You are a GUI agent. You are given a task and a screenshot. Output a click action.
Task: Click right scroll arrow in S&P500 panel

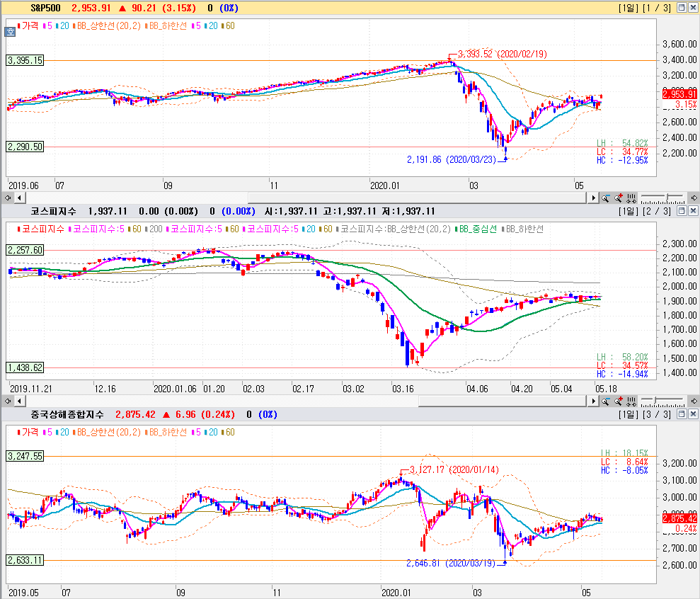593,198
